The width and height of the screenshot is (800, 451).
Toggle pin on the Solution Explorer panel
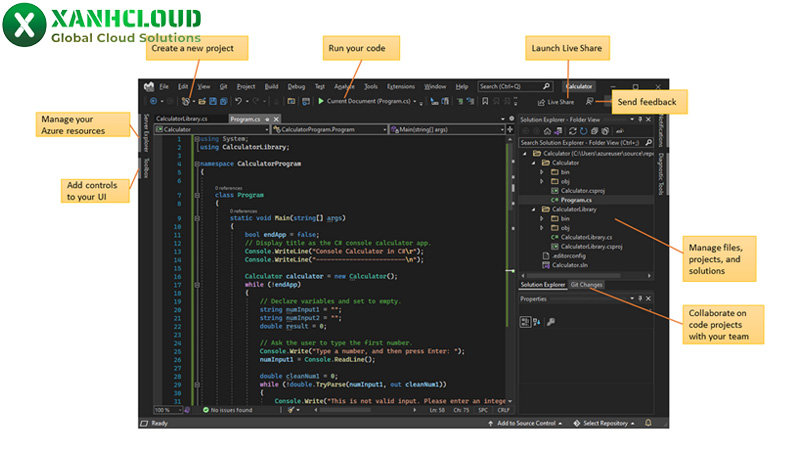tap(640, 119)
